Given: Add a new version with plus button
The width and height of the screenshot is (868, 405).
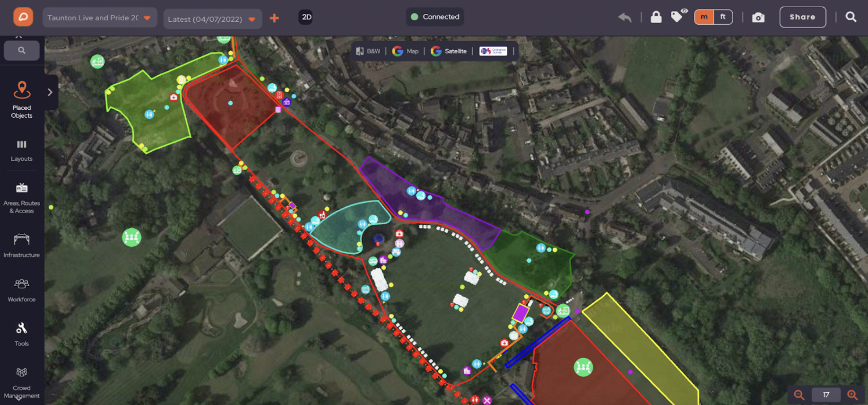Looking at the screenshot, I should [x=274, y=18].
